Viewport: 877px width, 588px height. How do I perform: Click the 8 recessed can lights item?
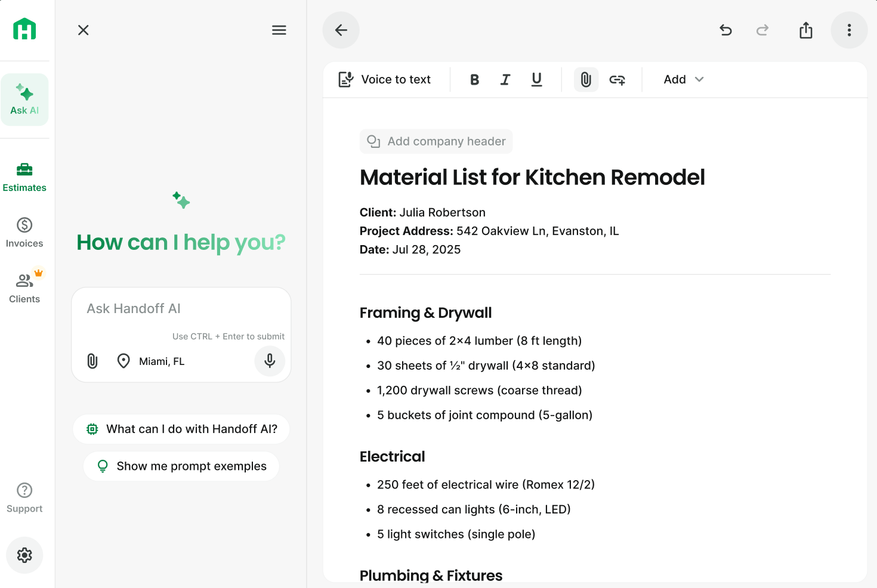[474, 509]
